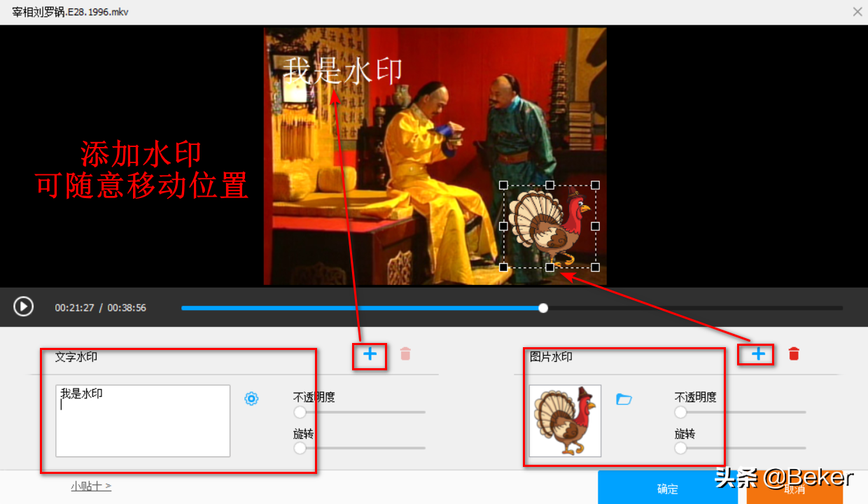Click the top-left resize handle of turkey
The image size is (868, 504).
(503, 185)
